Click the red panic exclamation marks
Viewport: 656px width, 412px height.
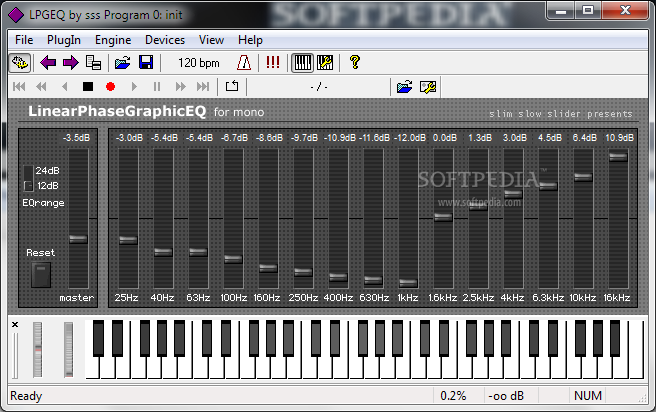[x=273, y=62]
